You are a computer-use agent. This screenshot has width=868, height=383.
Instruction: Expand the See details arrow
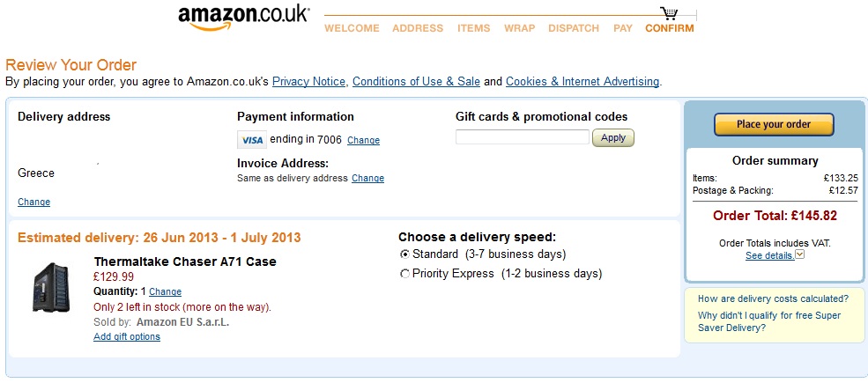(799, 254)
